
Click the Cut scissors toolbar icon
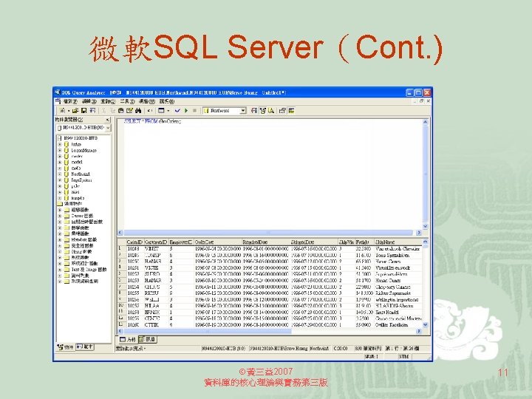point(104,111)
